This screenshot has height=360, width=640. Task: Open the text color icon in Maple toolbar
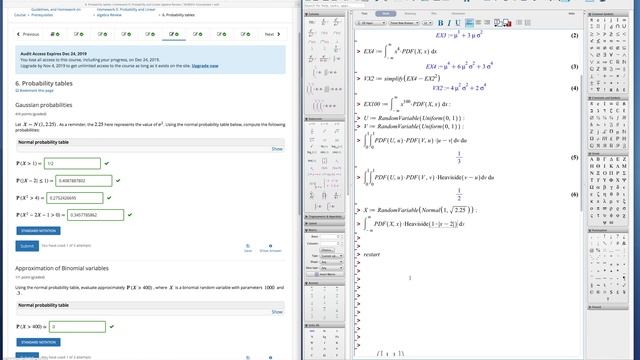[498, 23]
